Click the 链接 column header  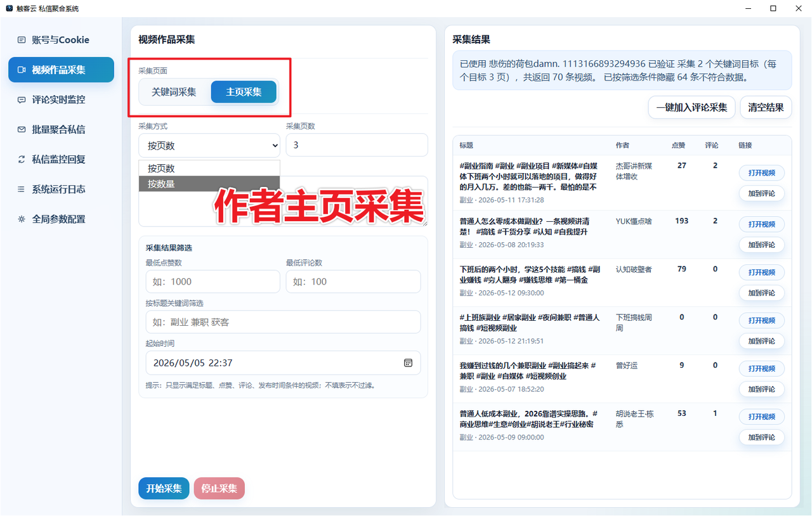tap(745, 145)
